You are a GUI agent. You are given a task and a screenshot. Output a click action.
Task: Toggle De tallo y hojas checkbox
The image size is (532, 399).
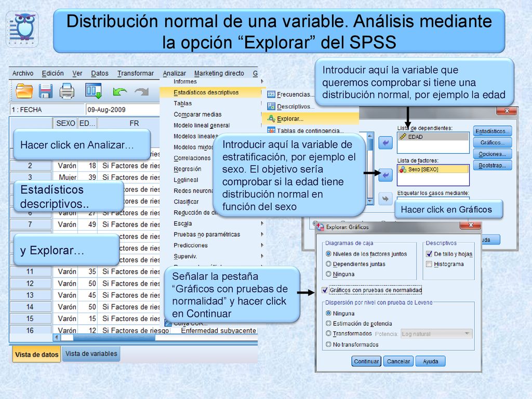[429, 254]
